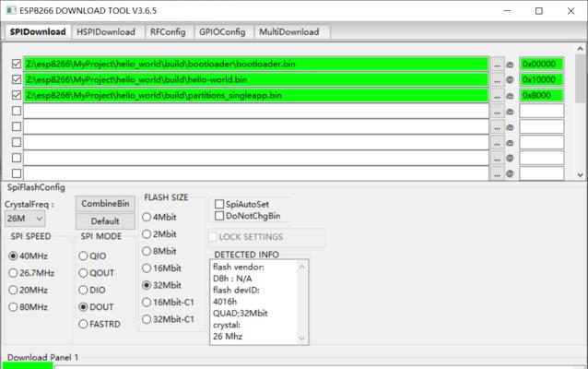Choose DOUT SPI mode
Image resolution: width=588 pixels, height=369 pixels.
pos(83,307)
